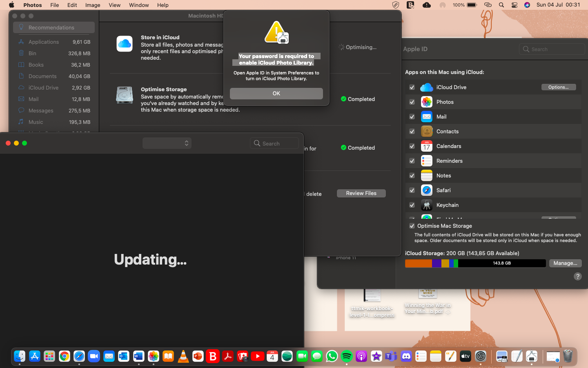
Task: Open Control Centre in menu bar
Action: point(514,5)
